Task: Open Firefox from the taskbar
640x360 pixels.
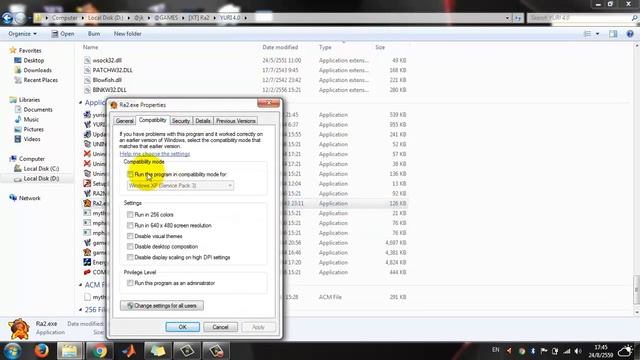Action: coord(41,351)
